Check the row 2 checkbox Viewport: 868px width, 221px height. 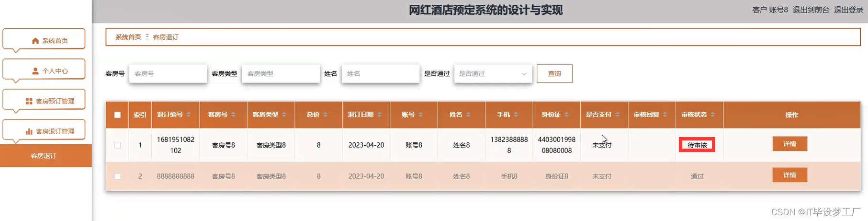(117, 176)
